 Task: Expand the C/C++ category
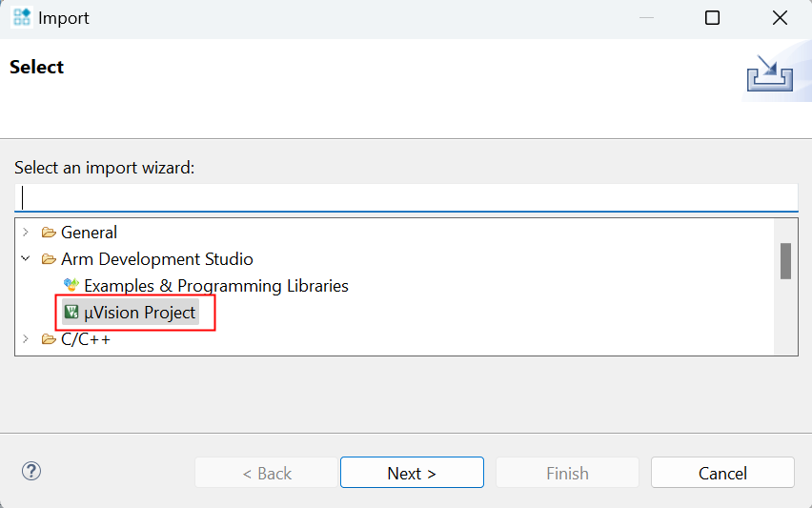pos(26,339)
